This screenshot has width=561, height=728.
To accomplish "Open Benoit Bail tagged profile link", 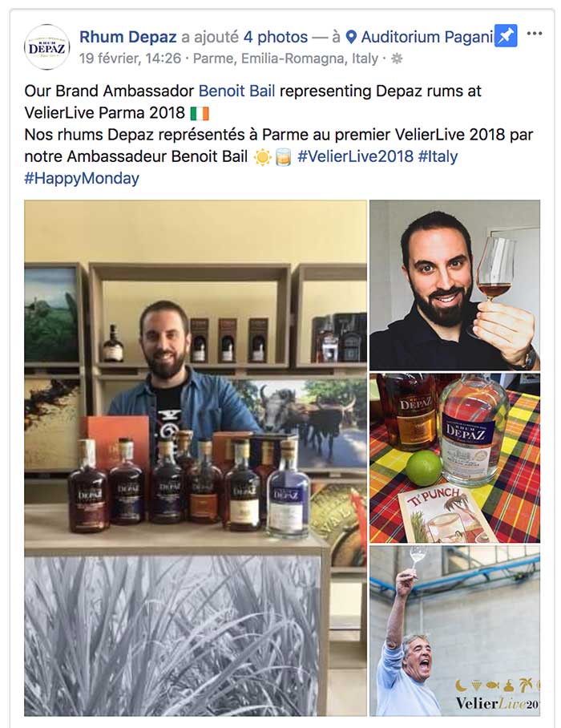I will pyautogui.click(x=237, y=91).
